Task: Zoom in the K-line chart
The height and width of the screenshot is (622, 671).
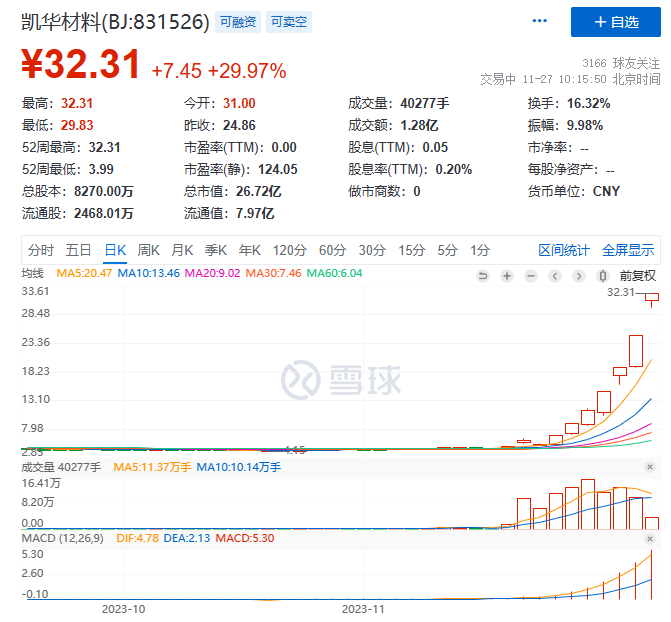Action: tap(507, 276)
